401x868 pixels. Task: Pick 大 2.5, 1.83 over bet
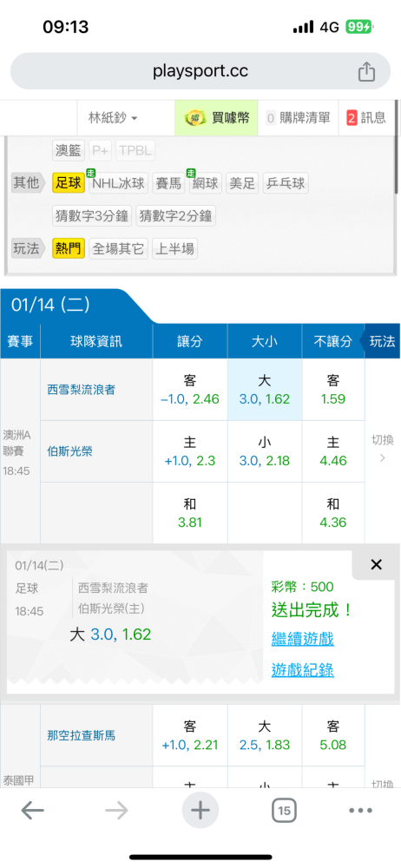coord(264,736)
